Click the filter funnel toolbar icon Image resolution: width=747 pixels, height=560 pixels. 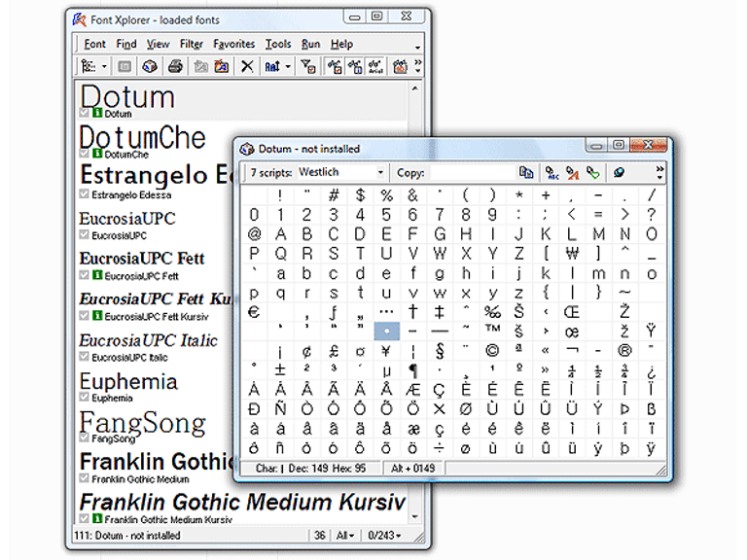tap(308, 66)
